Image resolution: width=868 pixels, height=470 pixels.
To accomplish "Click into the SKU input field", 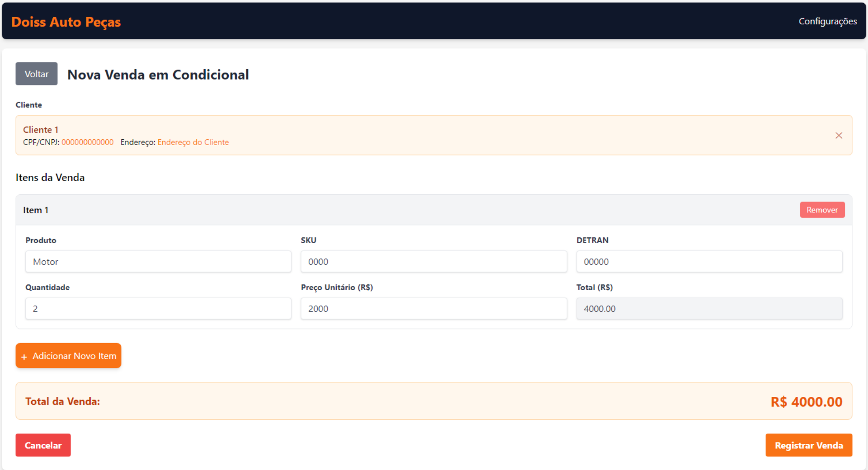I will tap(434, 262).
